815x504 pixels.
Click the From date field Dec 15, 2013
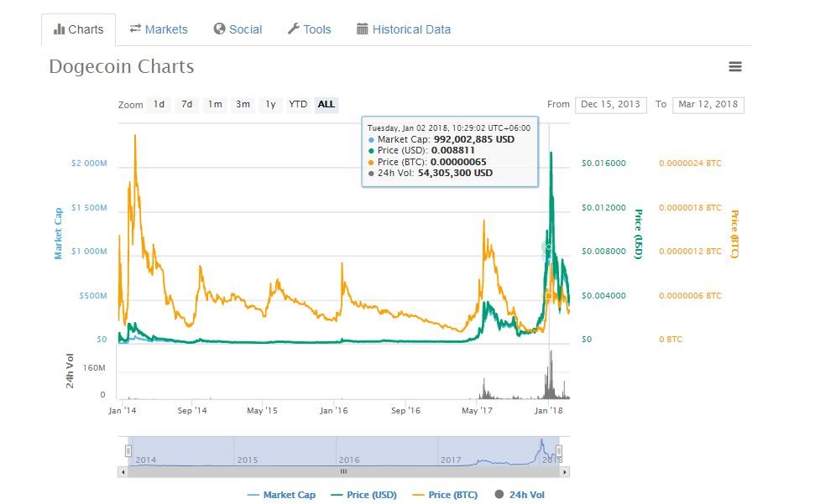coord(611,105)
